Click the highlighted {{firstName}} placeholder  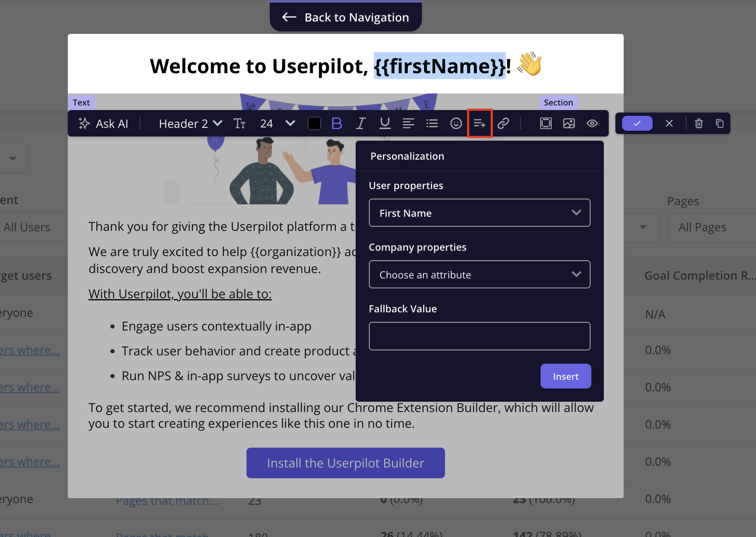click(x=440, y=66)
